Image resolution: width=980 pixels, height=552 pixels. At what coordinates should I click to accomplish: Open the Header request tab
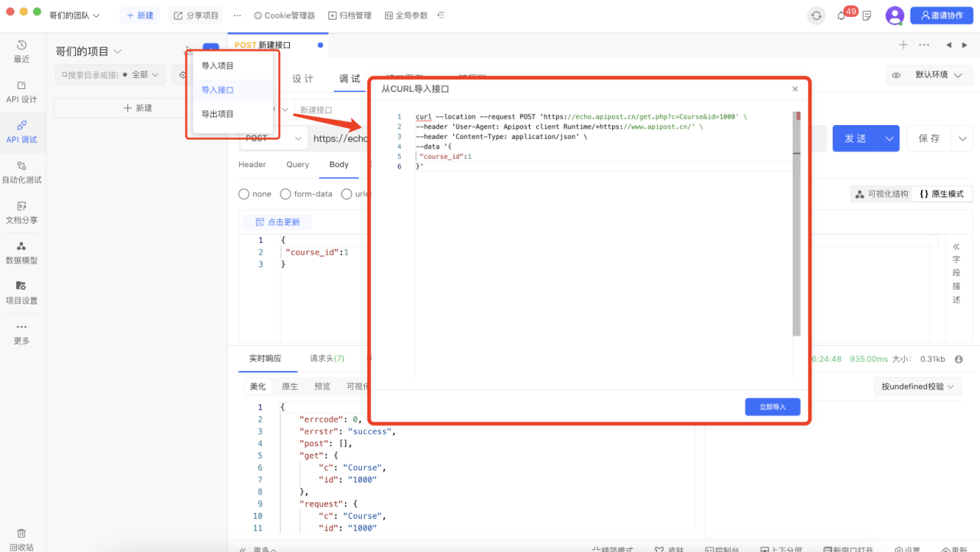tap(252, 164)
